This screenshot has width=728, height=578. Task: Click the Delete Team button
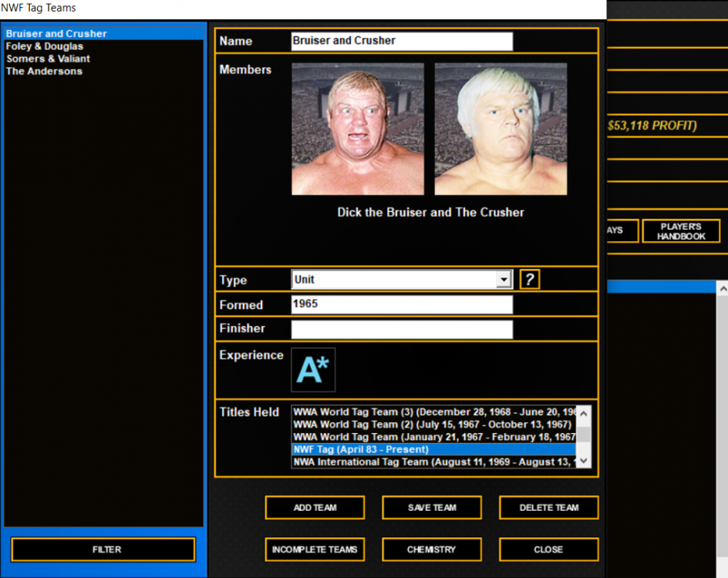click(x=548, y=508)
